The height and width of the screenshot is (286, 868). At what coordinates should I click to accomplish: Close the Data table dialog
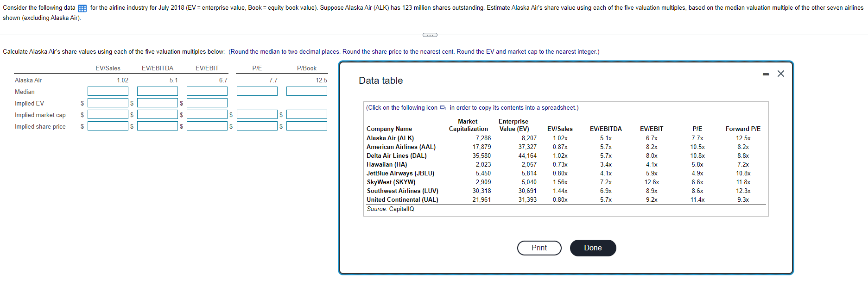click(x=781, y=74)
